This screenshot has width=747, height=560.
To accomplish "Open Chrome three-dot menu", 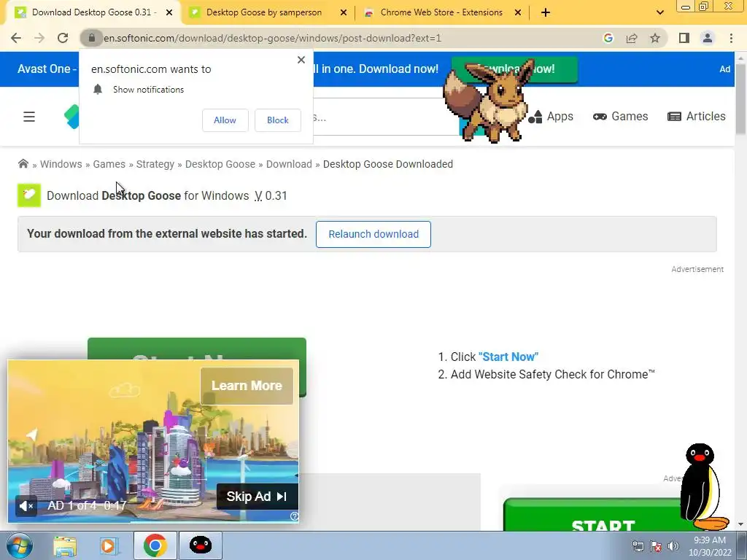I will [731, 38].
